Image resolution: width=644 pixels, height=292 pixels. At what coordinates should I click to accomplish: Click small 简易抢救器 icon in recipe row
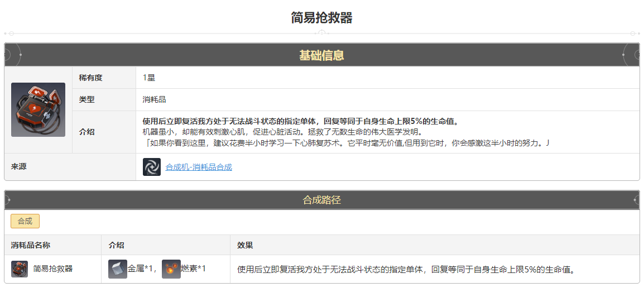[20, 269]
